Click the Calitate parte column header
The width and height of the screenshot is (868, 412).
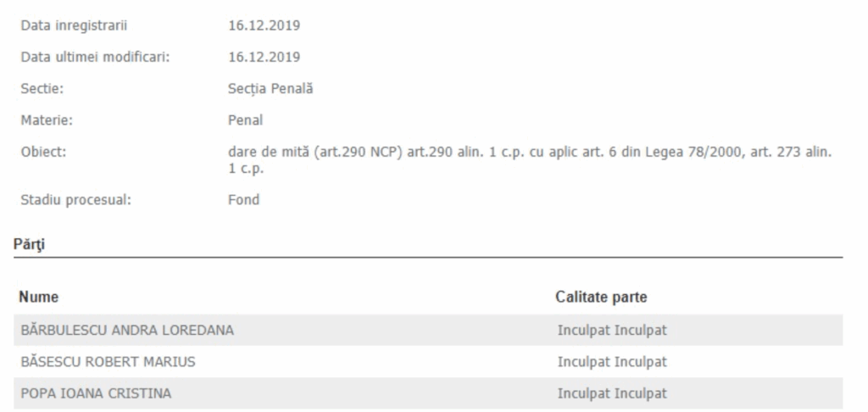pos(601,297)
